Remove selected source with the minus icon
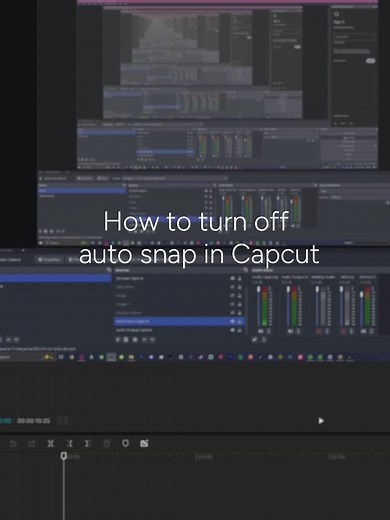The image size is (390, 520). [126, 340]
